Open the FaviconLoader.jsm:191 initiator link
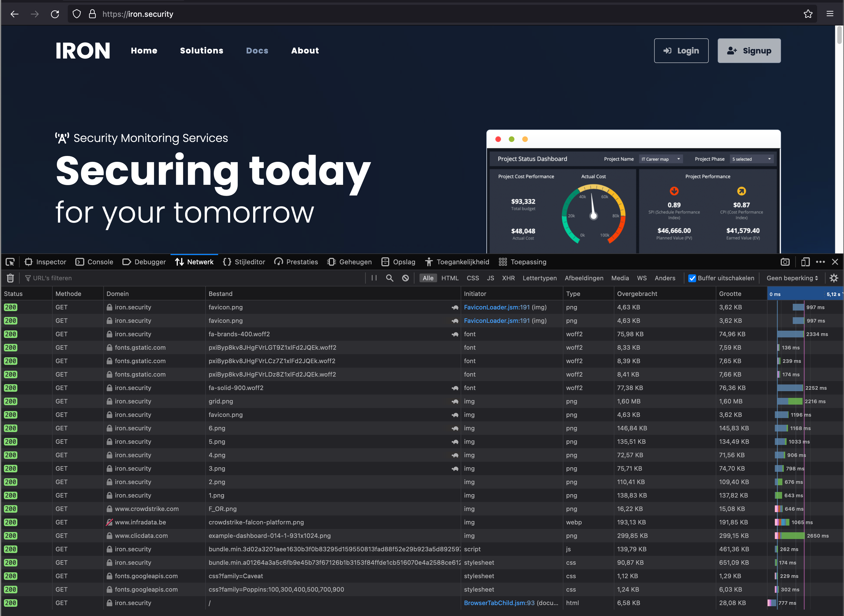This screenshot has width=844, height=616. click(x=496, y=307)
